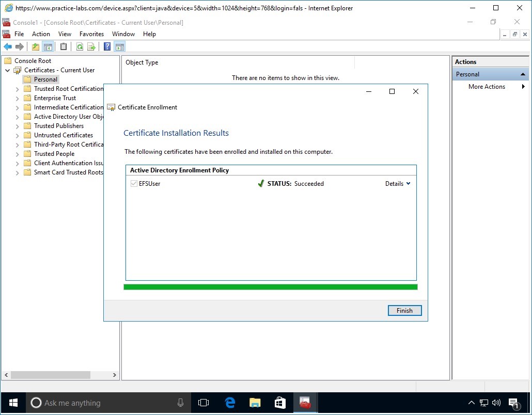Open Help using the question mark icon
532x415 pixels.
[x=106, y=46]
